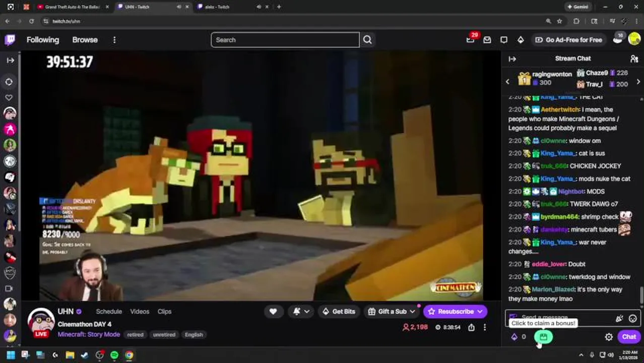Click into Send a message field
The height and width of the screenshot is (363, 644).
pyautogui.click(x=572, y=318)
